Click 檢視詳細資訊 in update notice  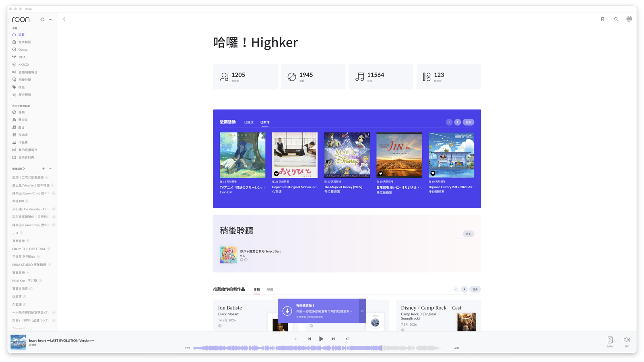coord(316,317)
